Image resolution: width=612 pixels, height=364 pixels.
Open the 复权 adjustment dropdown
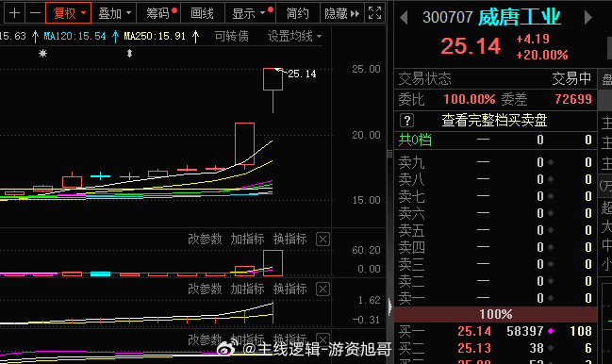click(x=68, y=13)
